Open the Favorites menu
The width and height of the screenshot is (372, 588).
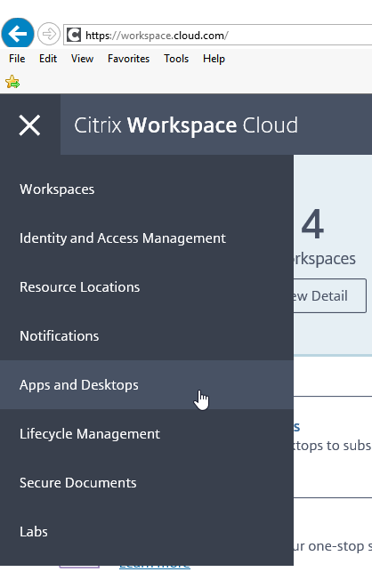[x=129, y=59]
